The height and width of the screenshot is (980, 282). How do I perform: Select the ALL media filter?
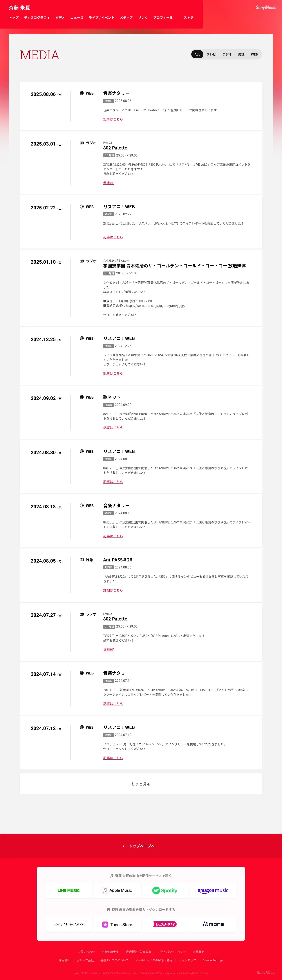[x=197, y=54]
